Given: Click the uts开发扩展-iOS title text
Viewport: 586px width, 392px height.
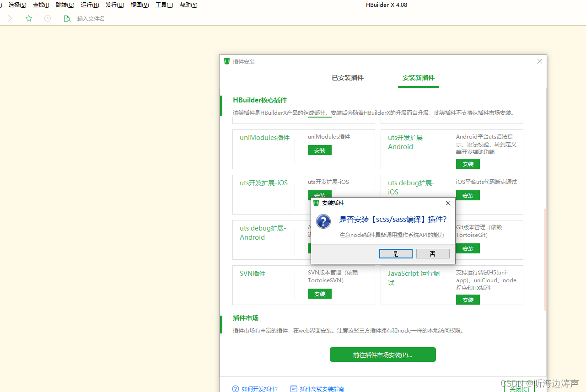Looking at the screenshot, I should pyautogui.click(x=264, y=183).
